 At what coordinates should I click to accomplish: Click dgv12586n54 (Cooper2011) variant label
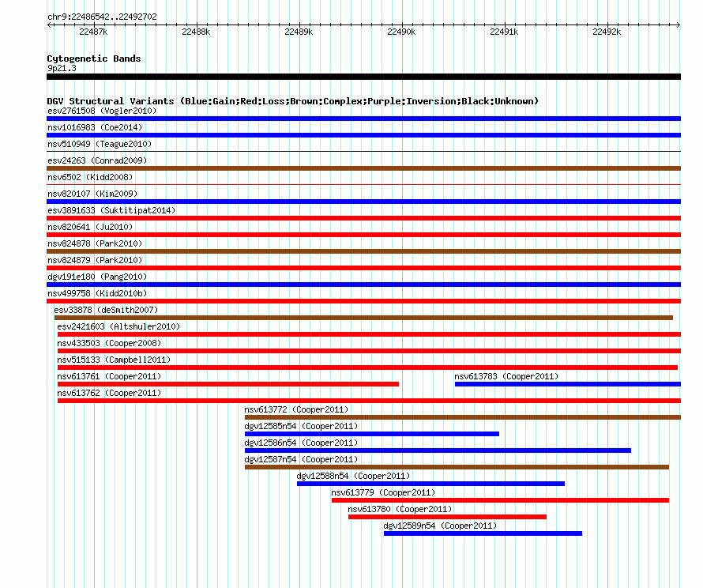301,443
